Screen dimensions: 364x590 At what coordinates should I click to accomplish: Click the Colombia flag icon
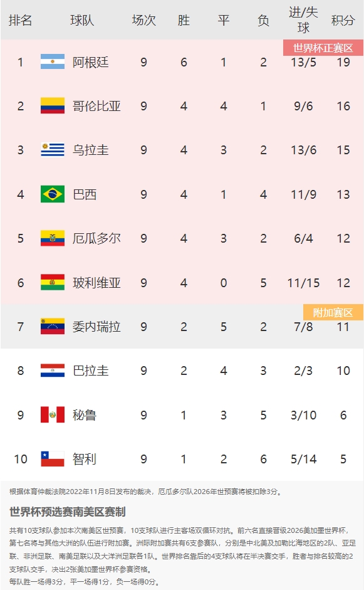coord(53,106)
